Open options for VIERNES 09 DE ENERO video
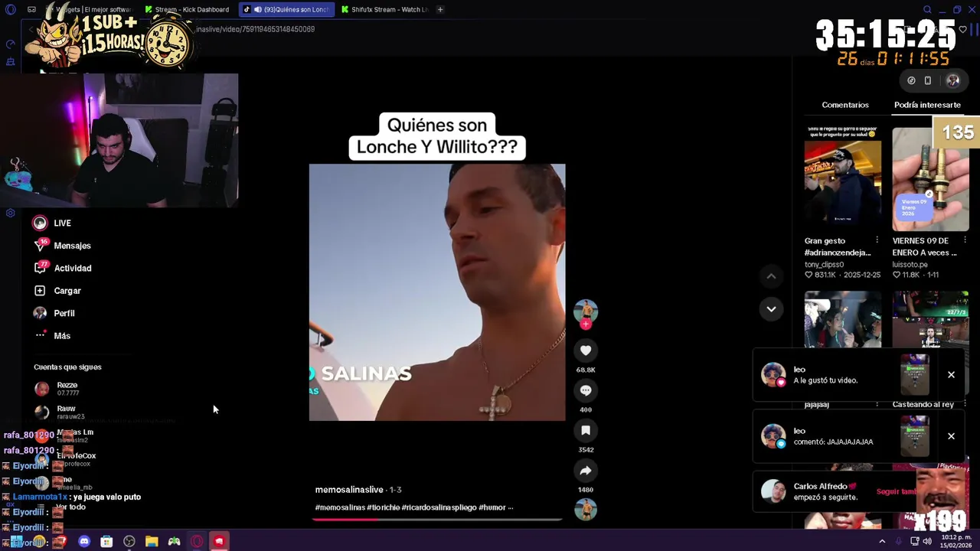Screen dimensions: 980x551 coord(965,240)
